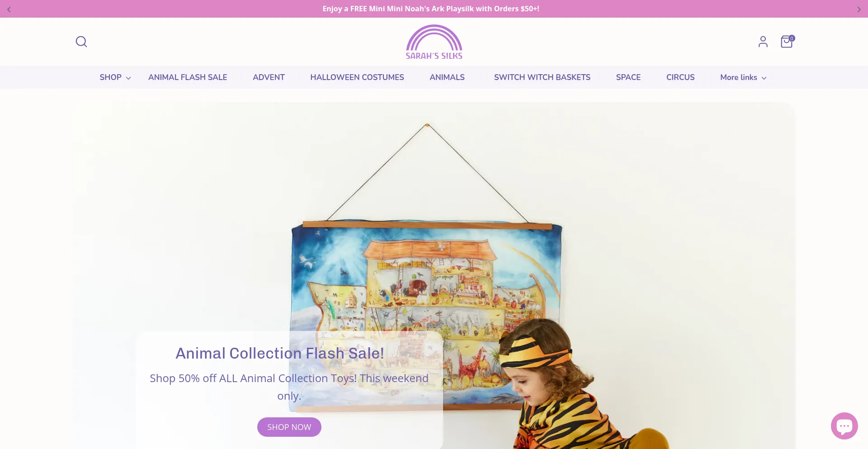The width and height of the screenshot is (868, 449).
Task: Go to the ADVENT menu item
Action: (269, 77)
